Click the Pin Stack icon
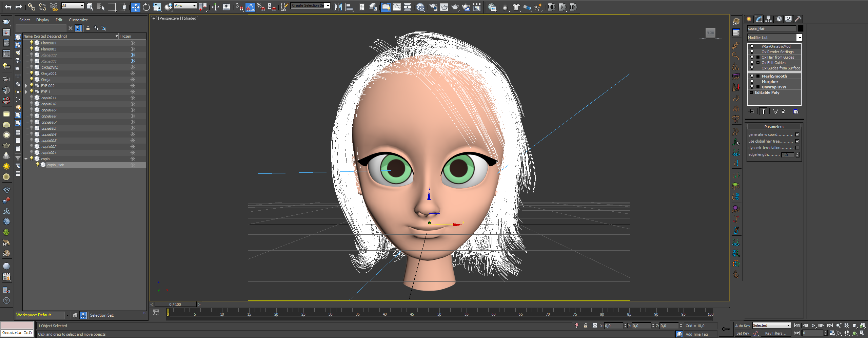Viewport: 868px width, 338px height. [x=752, y=111]
